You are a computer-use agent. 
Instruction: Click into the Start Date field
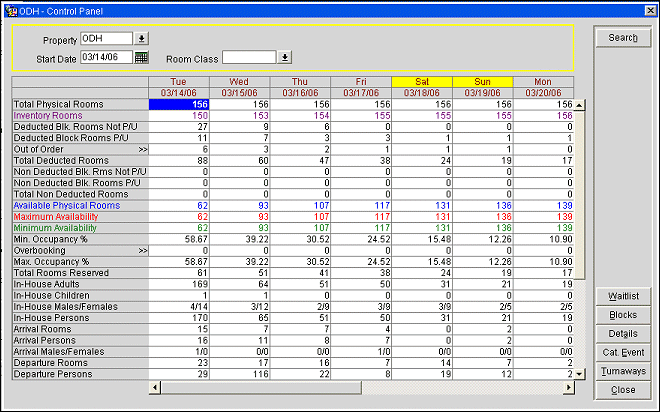click(106, 57)
